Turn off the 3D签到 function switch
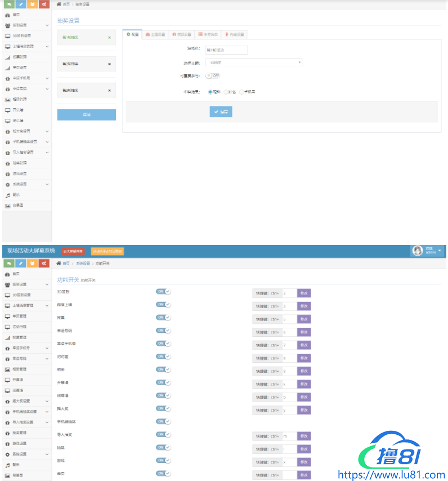The image size is (448, 481). coord(163,292)
